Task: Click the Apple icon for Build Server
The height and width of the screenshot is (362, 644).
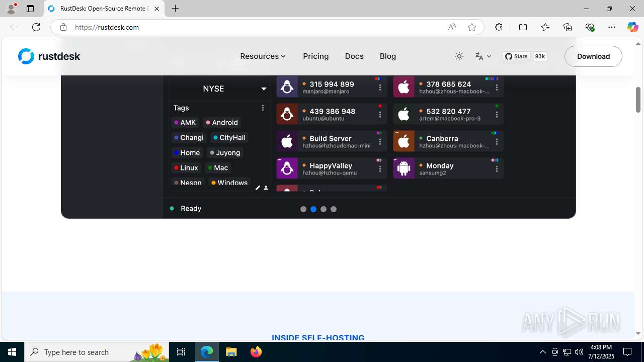Action: (287, 141)
